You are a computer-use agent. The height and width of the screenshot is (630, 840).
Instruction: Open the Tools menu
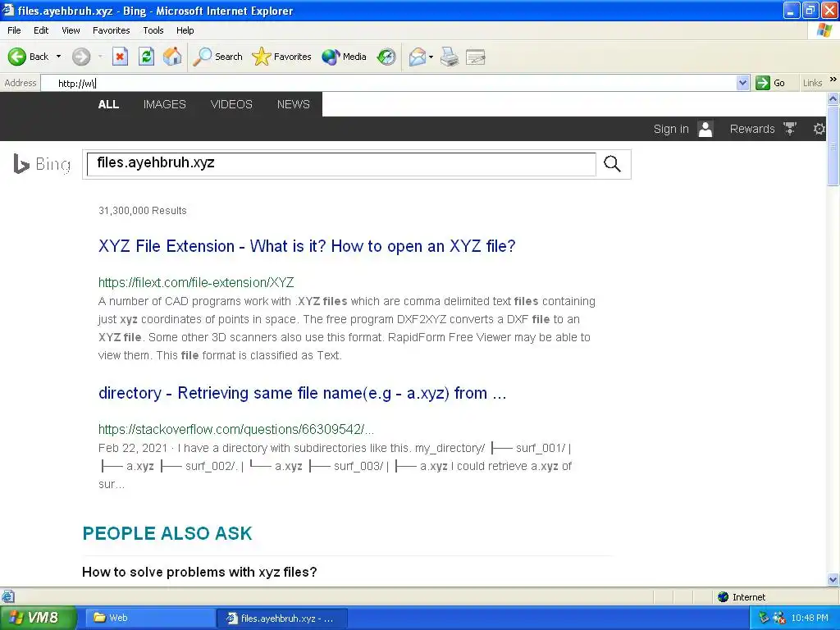click(x=153, y=30)
